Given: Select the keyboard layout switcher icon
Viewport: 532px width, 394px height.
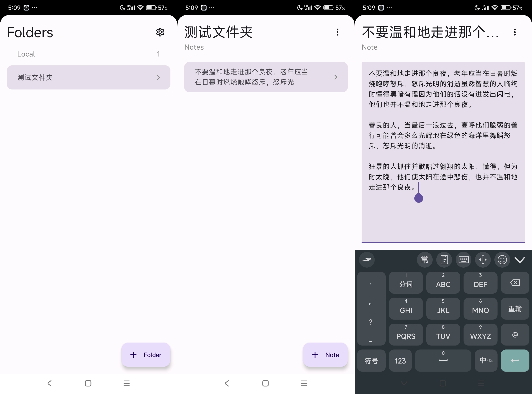Looking at the screenshot, I should pos(464,260).
